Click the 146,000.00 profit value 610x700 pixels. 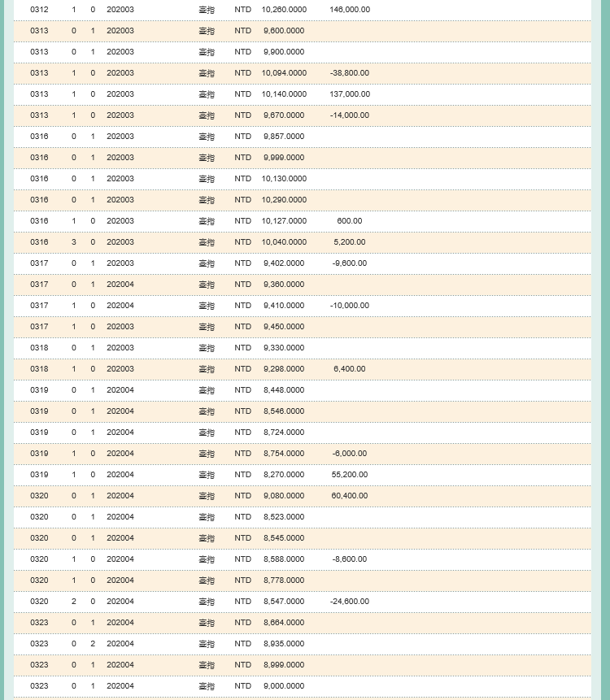pos(350,10)
